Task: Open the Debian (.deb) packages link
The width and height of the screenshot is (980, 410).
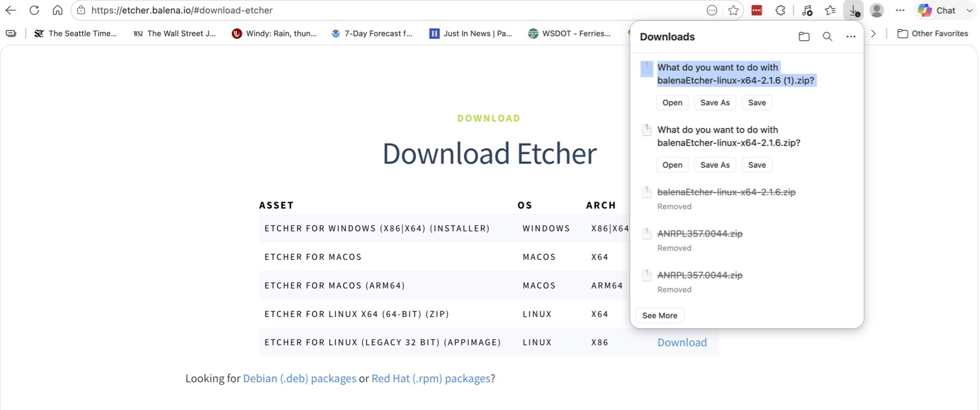Action: (x=299, y=379)
